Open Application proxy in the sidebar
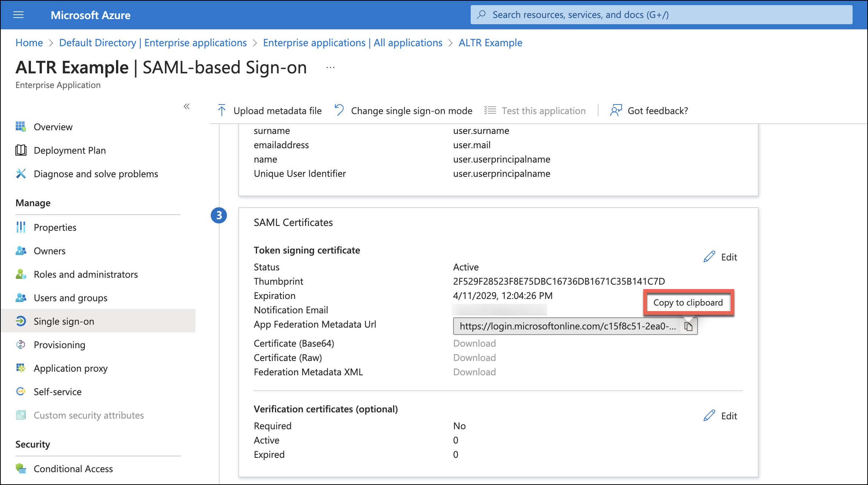This screenshot has width=868, height=485. tap(70, 368)
